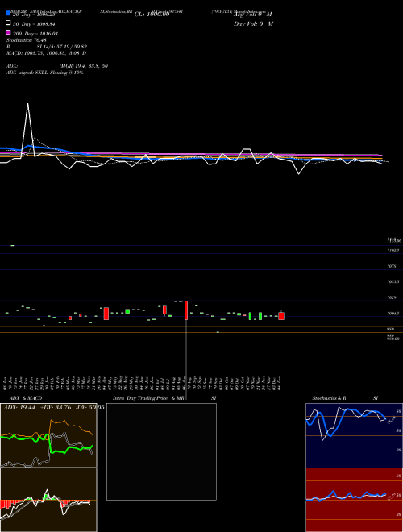The image size is (403, 532).
Task: Click the large red candle with long wick
Action: [186, 310]
